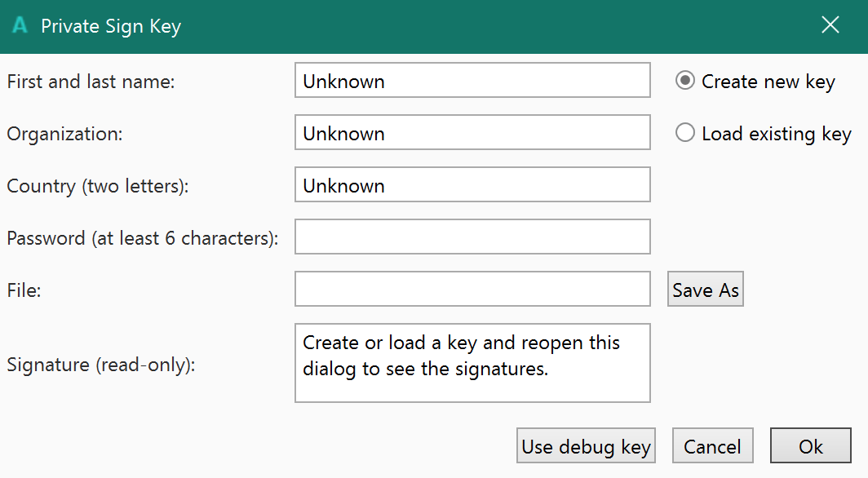Screen dimensions: 868x478
Task: Click the read-only Signature text area
Action: click(472, 363)
